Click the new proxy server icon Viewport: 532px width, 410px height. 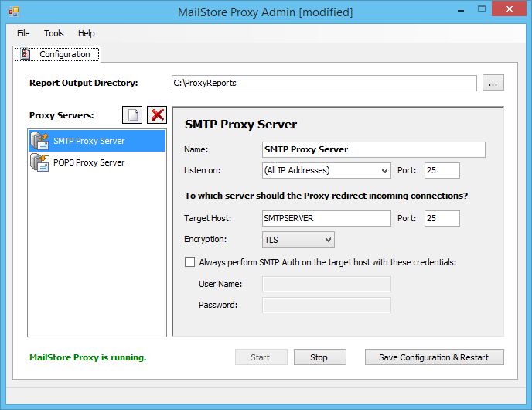coord(132,115)
